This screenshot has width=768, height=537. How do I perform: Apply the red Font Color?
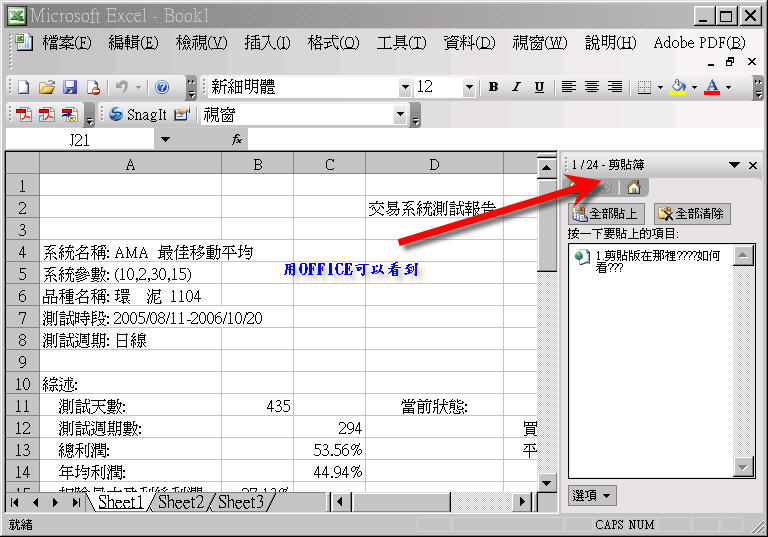point(712,87)
